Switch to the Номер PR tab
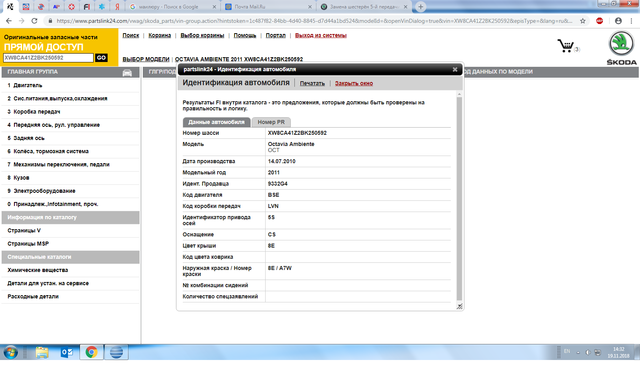640x366 pixels. click(271, 122)
